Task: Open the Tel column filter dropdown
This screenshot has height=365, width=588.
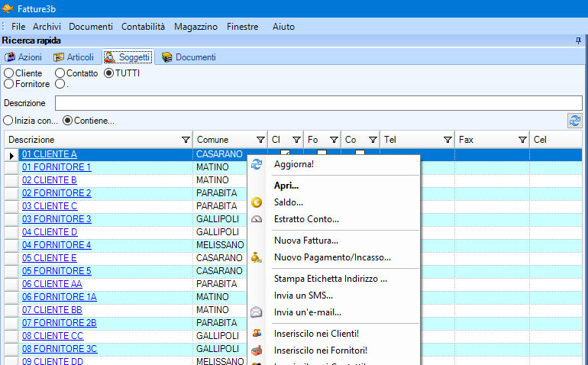Action: (x=447, y=140)
